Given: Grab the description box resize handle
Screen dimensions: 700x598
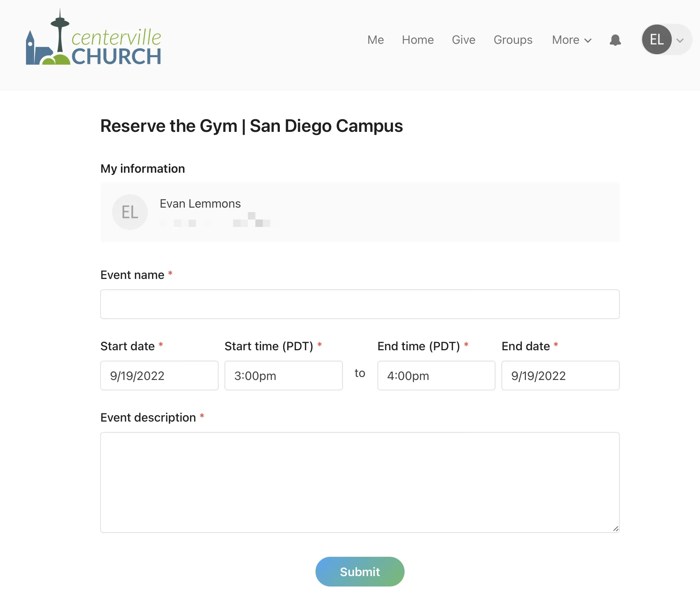Looking at the screenshot, I should (x=616, y=529).
